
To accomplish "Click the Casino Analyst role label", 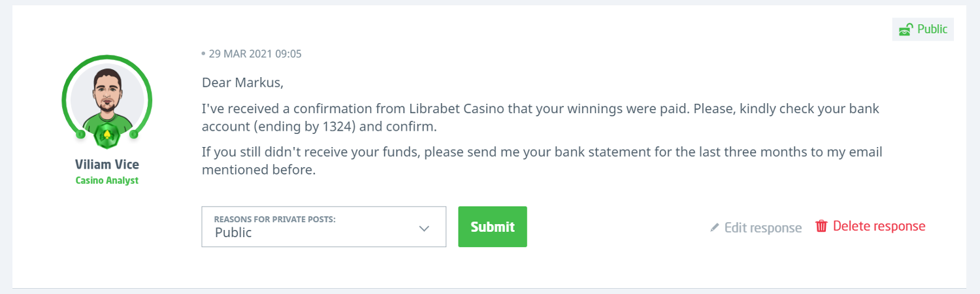I will (106, 180).
